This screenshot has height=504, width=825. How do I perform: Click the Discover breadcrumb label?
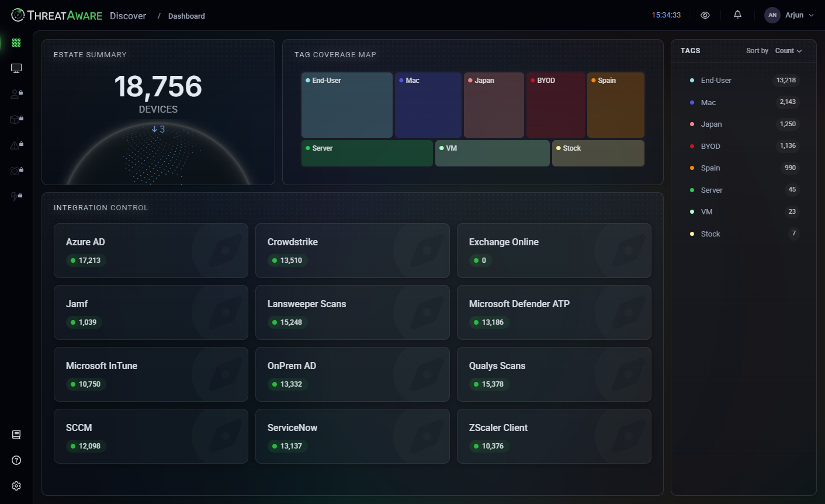(128, 16)
